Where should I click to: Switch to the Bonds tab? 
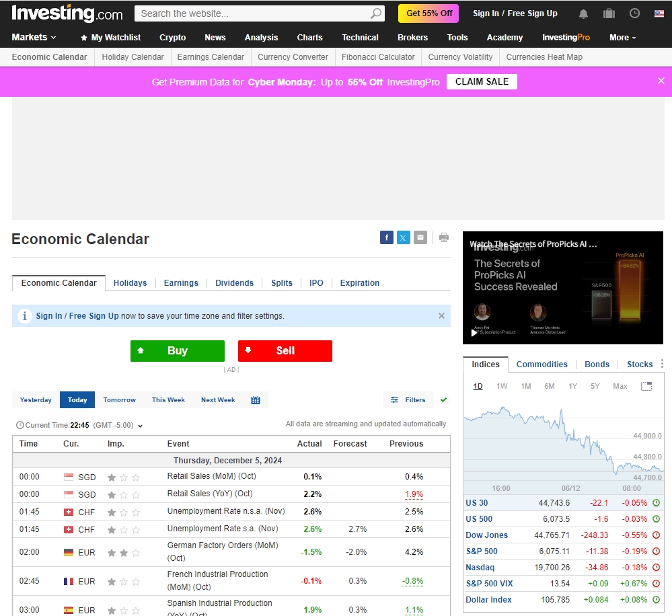(597, 364)
